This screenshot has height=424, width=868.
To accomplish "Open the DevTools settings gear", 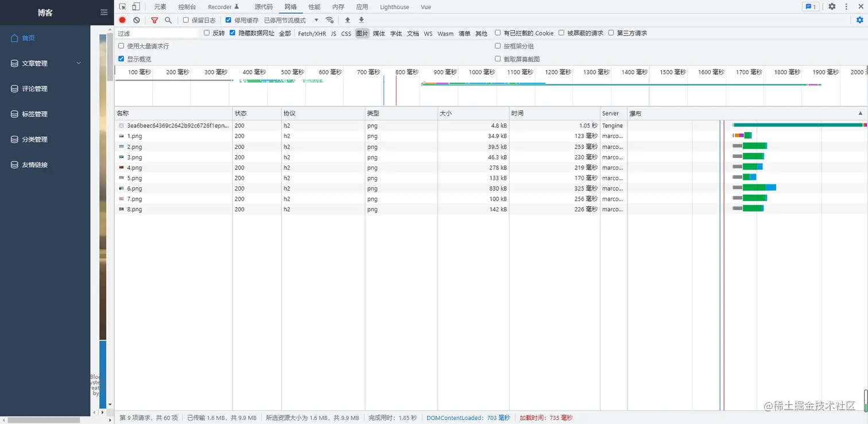I will [832, 7].
